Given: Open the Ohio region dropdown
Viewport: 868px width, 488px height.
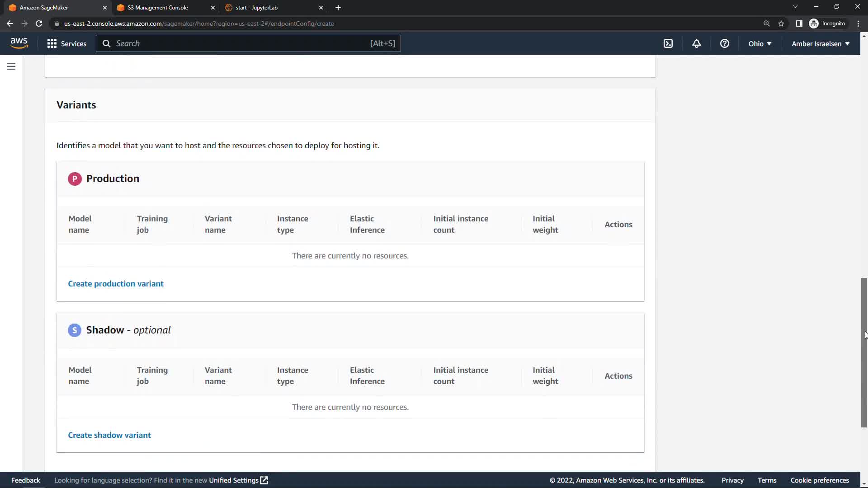Looking at the screenshot, I should 759,43.
